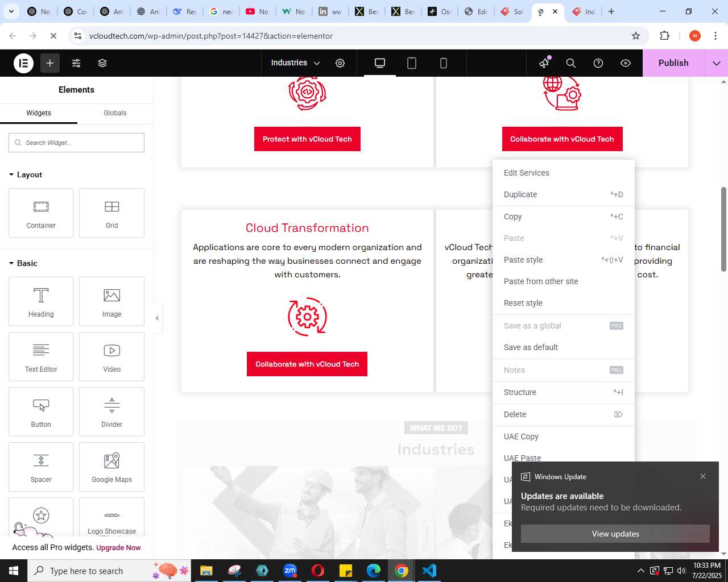728x582 pixels.
Task: Click the browser address bar URL
Action: 211,36
